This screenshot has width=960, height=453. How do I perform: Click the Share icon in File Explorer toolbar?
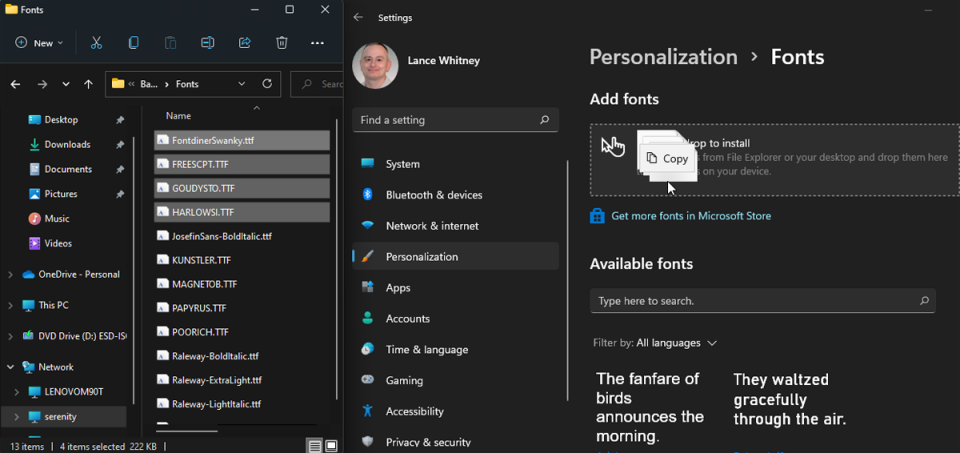pos(244,43)
